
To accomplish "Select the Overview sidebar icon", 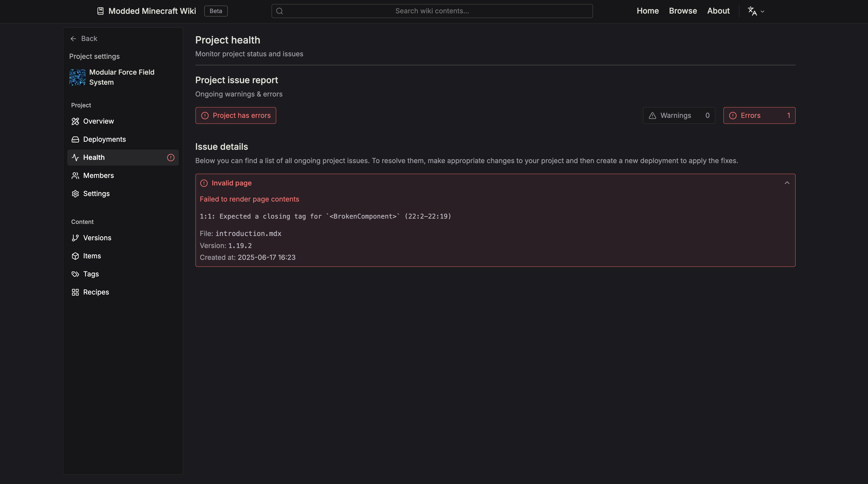I will click(75, 121).
